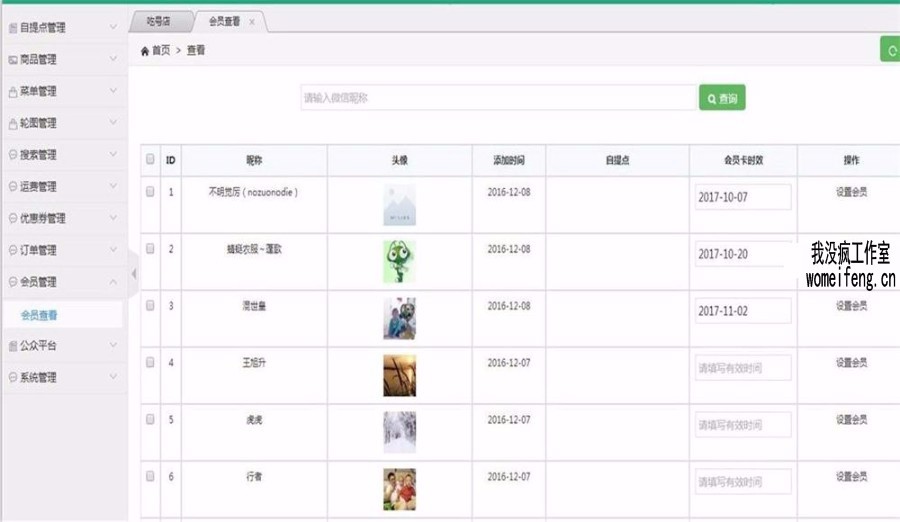This screenshot has height=522, width=900.
Task: Open green cartoon avatar of member 2
Action: point(399,262)
